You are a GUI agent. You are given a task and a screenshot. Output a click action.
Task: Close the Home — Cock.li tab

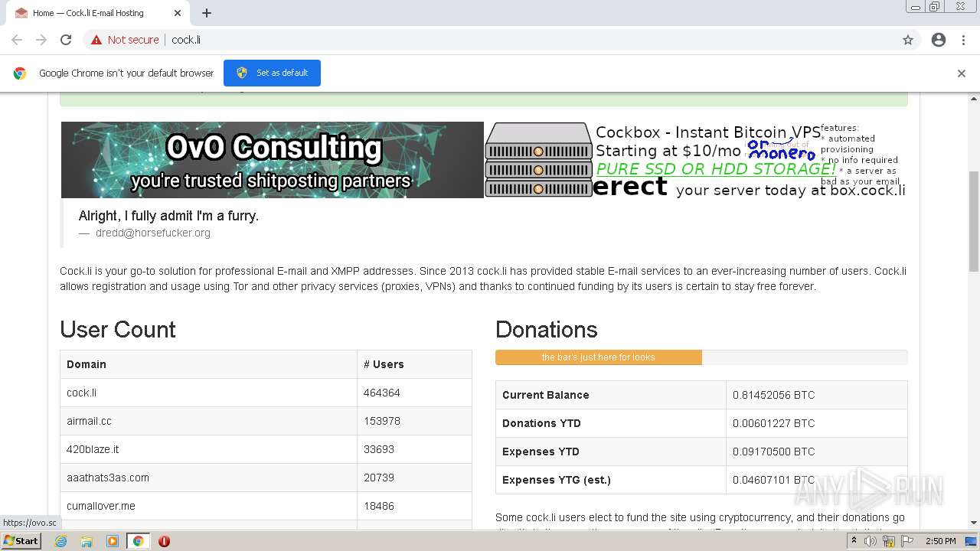coord(178,13)
